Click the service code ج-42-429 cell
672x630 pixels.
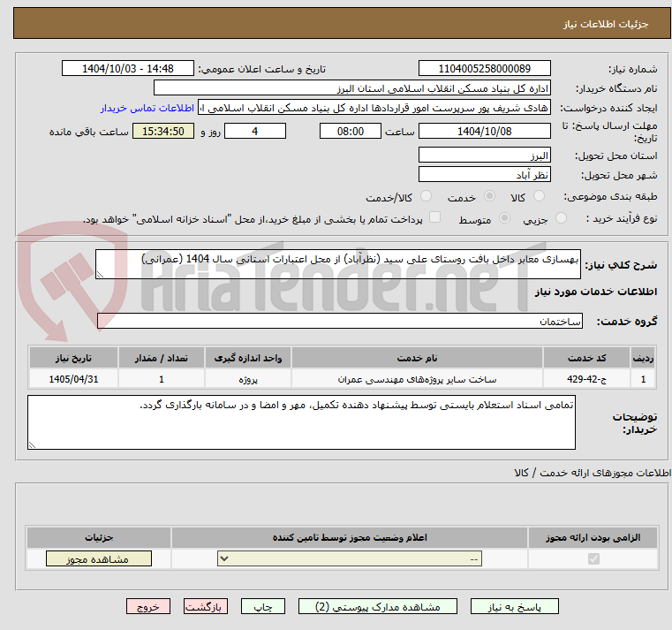tap(585, 380)
